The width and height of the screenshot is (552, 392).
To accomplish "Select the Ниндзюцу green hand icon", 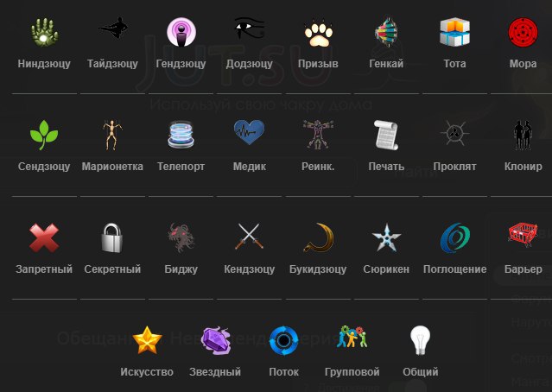I will point(44,32).
